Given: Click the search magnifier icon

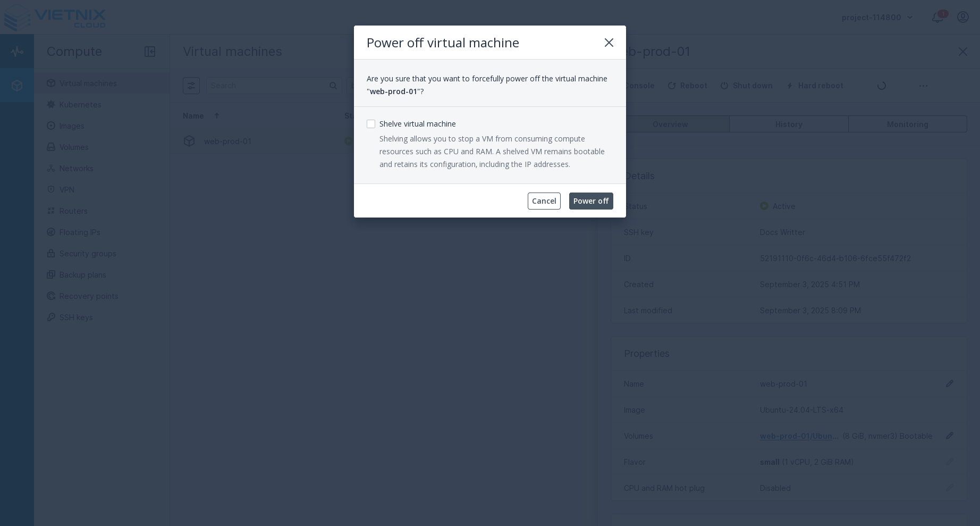Looking at the screenshot, I should 333,86.
